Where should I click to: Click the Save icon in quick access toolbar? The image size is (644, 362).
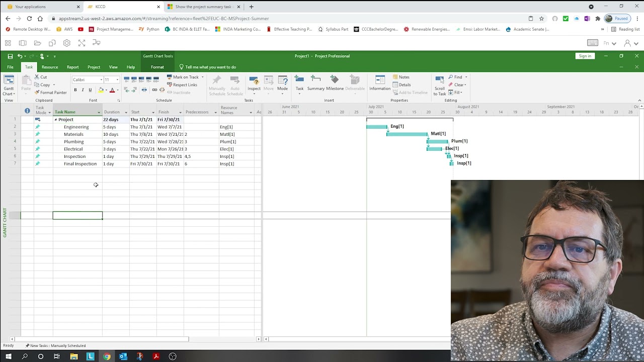coord(10,56)
